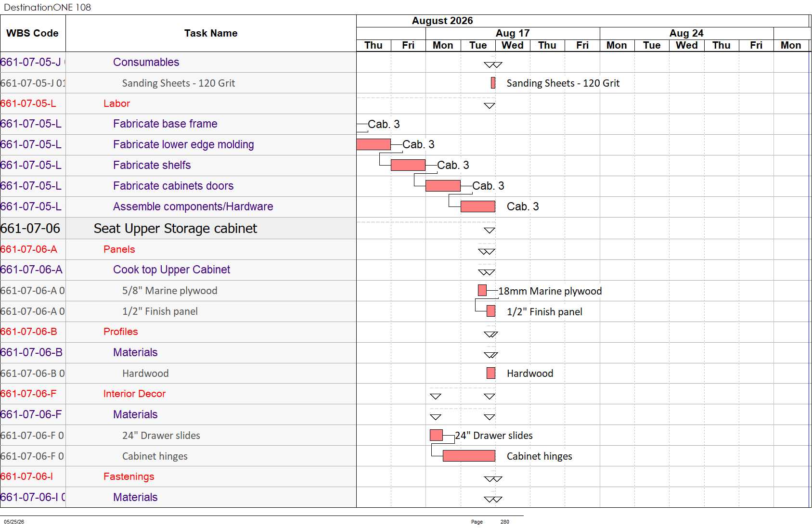The width and height of the screenshot is (812, 528).
Task: Click the Labor task name in red
Action: [116, 103]
